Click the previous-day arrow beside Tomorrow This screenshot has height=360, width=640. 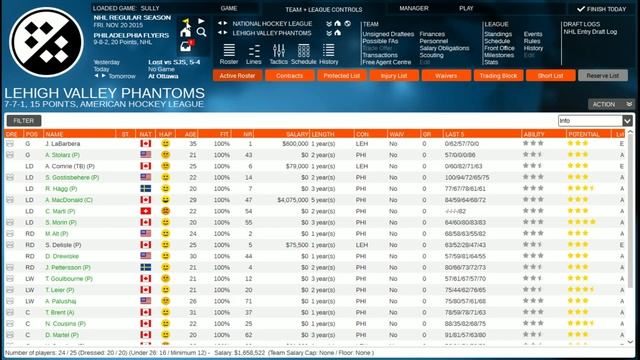96,76
